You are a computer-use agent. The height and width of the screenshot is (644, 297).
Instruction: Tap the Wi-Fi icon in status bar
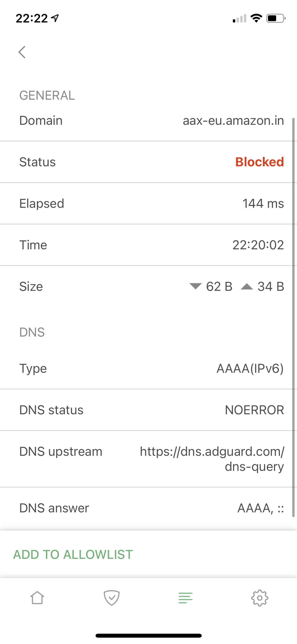(255, 19)
